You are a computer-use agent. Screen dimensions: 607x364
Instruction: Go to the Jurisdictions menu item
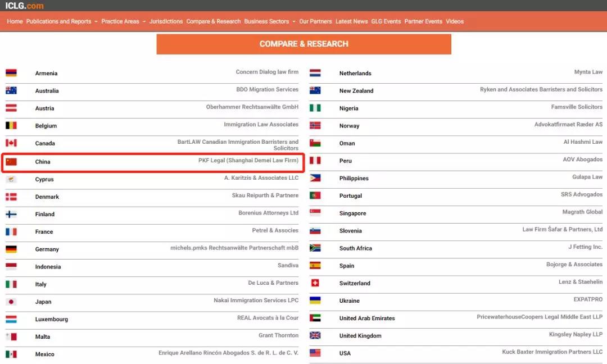166,21
